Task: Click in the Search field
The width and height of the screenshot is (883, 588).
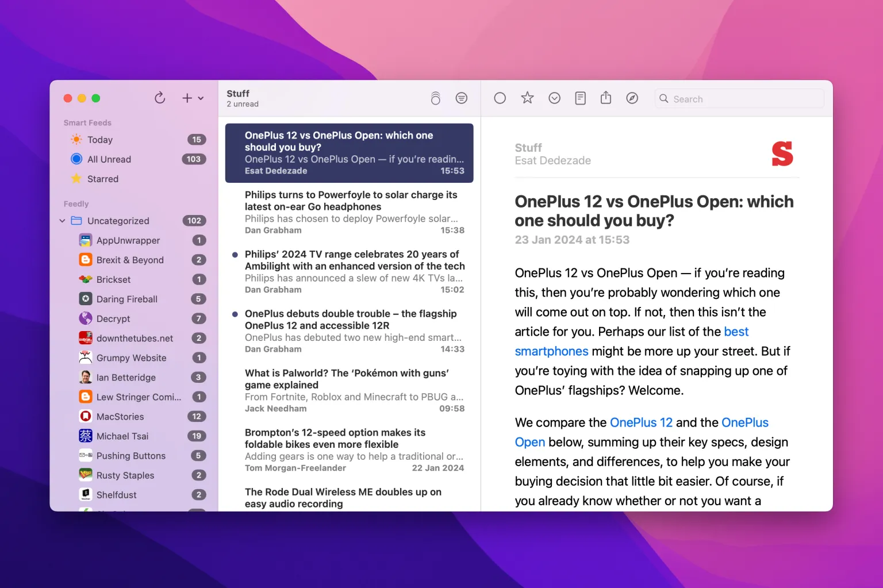Action: 739,98
